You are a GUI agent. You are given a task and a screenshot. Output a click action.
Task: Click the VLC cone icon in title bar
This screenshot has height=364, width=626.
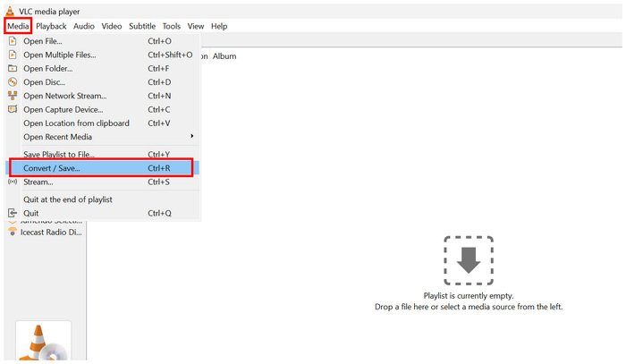pyautogui.click(x=10, y=11)
